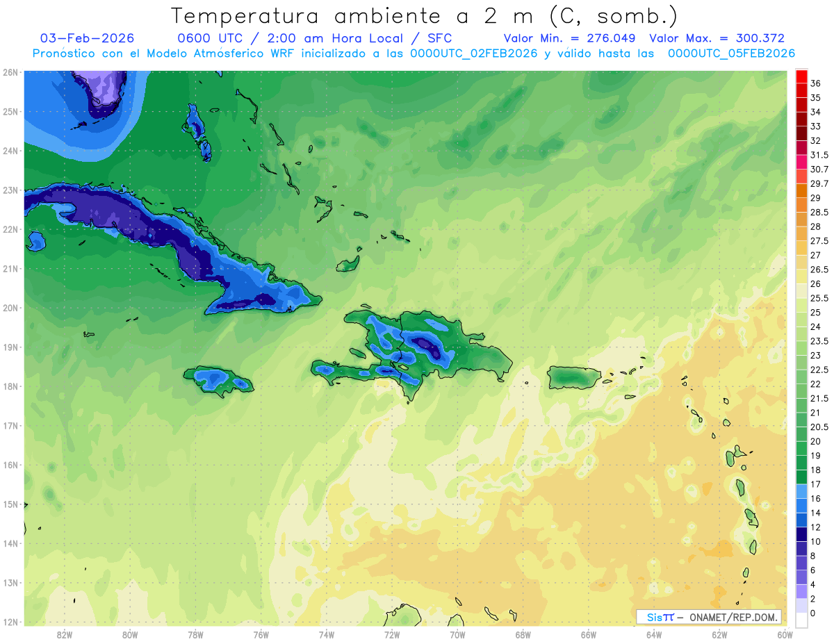Click color scale label '30.7'
Image resolution: width=834 pixels, height=644 pixels.
coord(819,169)
